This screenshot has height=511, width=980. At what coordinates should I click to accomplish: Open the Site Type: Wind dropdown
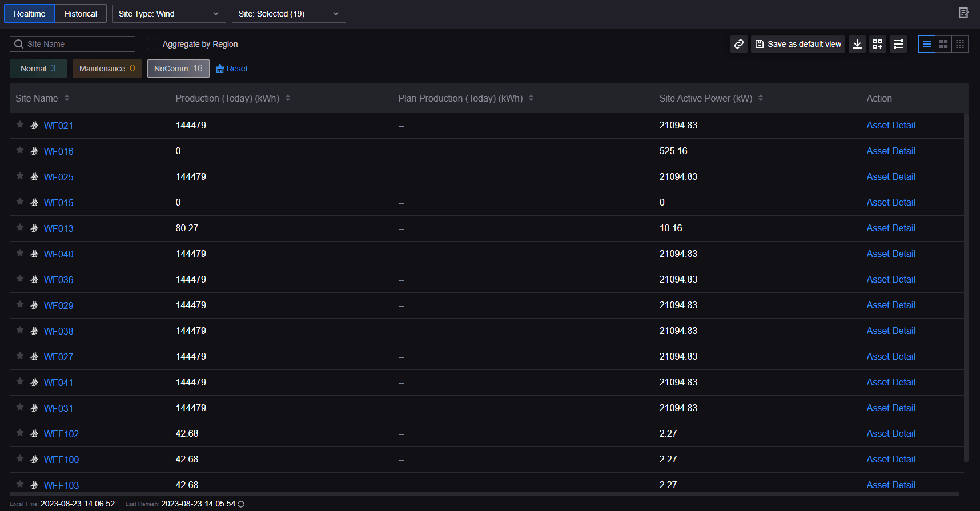click(169, 14)
